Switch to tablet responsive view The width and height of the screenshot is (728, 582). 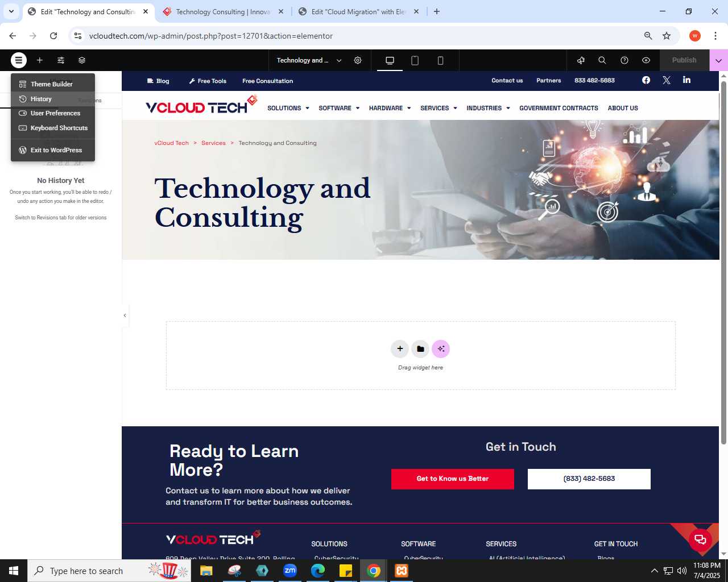pyautogui.click(x=415, y=60)
